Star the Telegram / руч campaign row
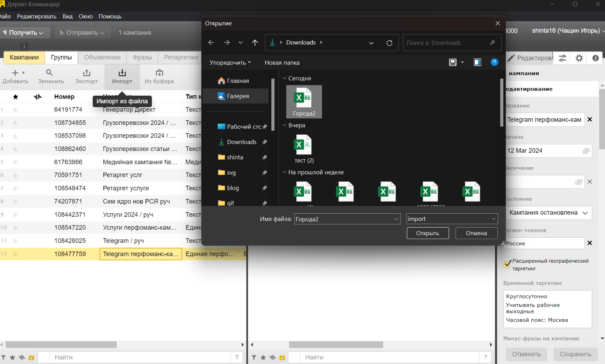Viewport: 605px width, 364px height. click(15, 241)
